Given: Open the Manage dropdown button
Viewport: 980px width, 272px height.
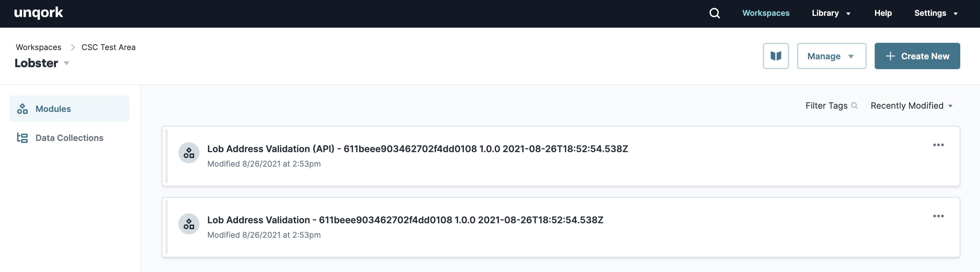Looking at the screenshot, I should click(x=831, y=56).
